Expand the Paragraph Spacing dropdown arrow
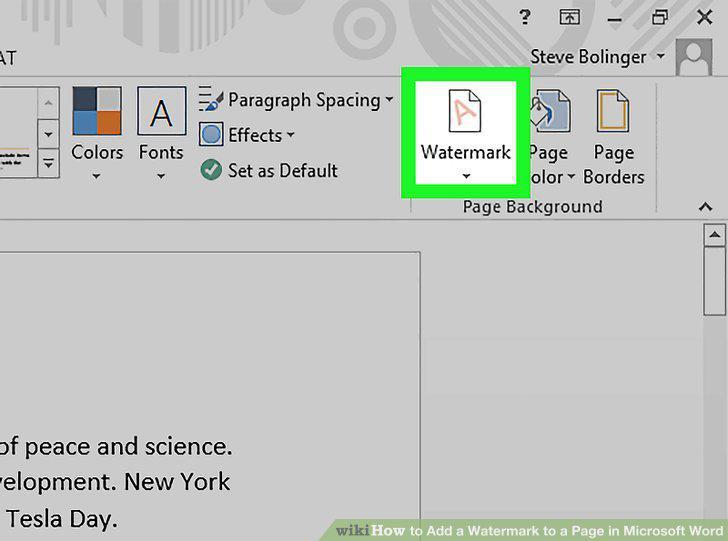Image resolution: width=728 pixels, height=541 pixels. click(x=389, y=99)
